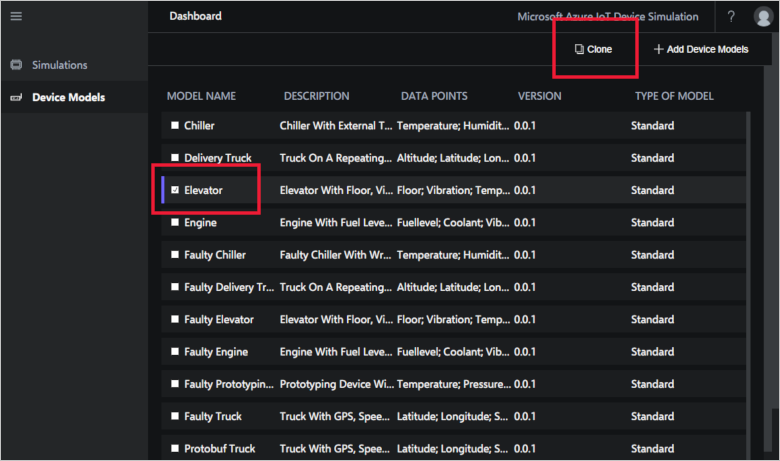Viewport: 780px width, 461px height.
Task: Check the Protobuf Truck checkbox
Action: click(x=175, y=449)
